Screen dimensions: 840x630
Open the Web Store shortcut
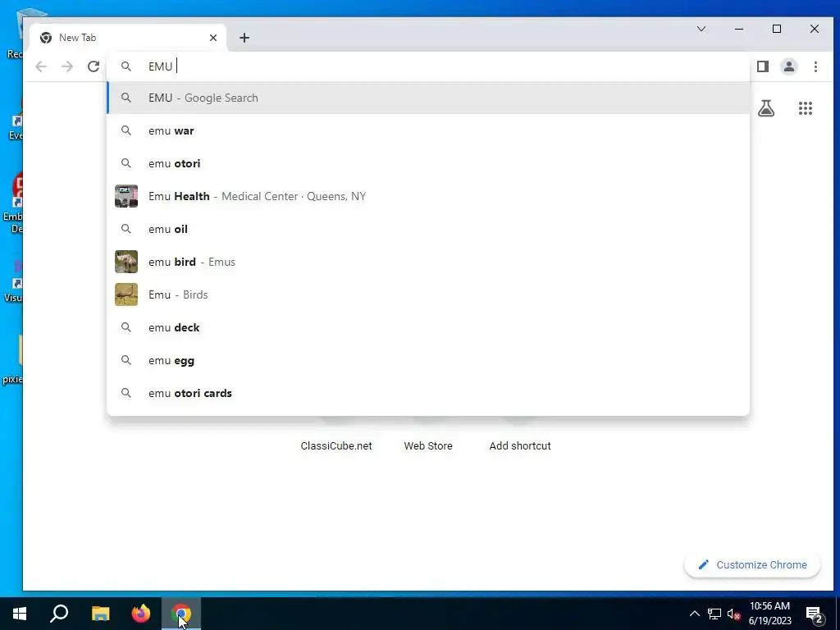(428, 445)
